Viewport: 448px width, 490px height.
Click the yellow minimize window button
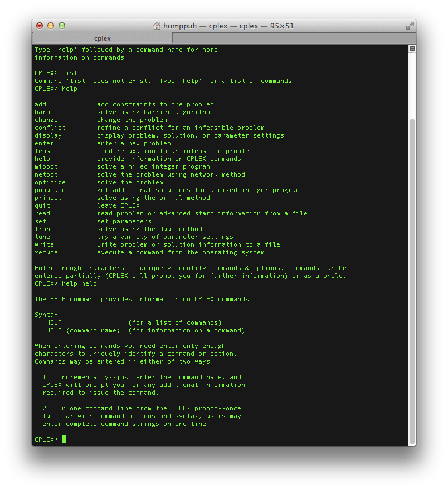tap(51, 26)
